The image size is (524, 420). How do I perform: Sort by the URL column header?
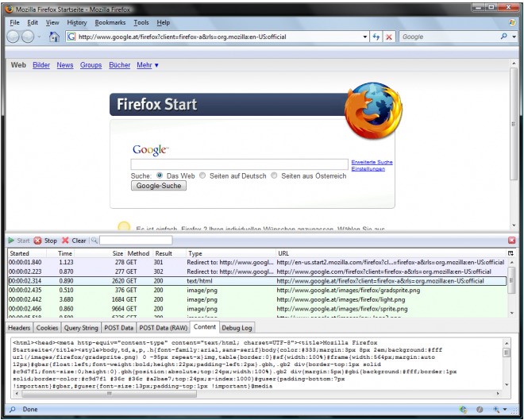point(391,253)
